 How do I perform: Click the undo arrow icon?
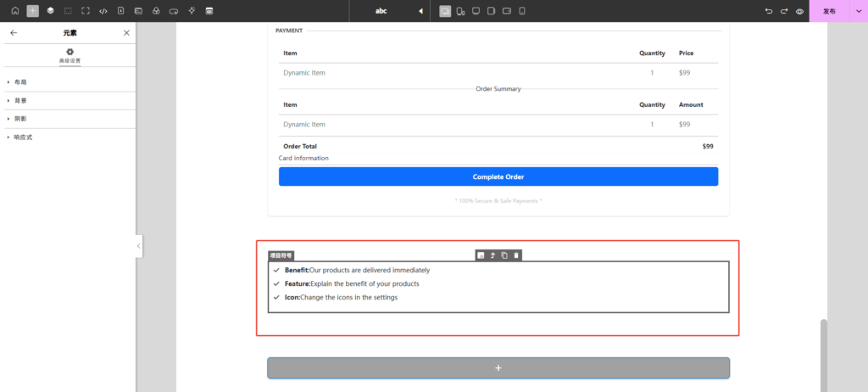[769, 11]
